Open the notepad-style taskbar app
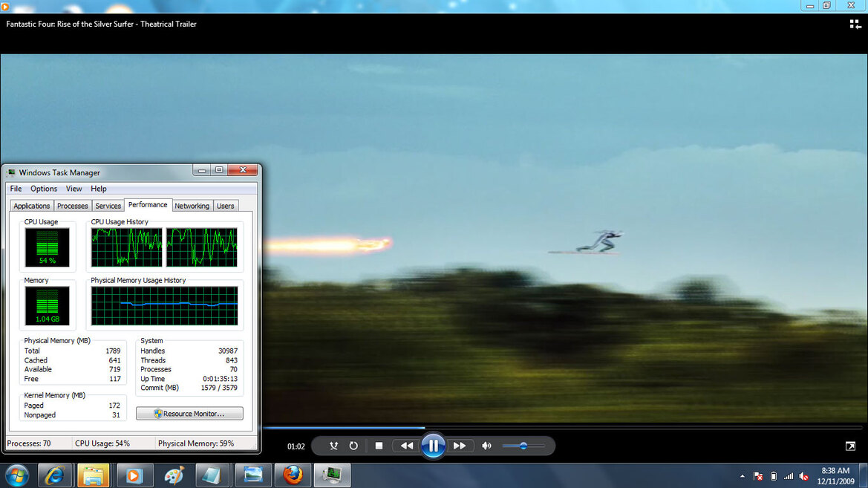The image size is (868, 488). coord(212,476)
